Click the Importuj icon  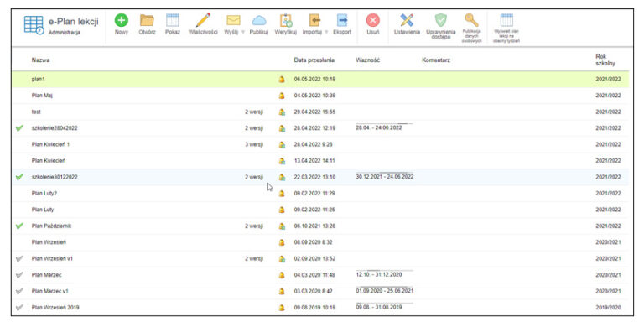coord(314,20)
